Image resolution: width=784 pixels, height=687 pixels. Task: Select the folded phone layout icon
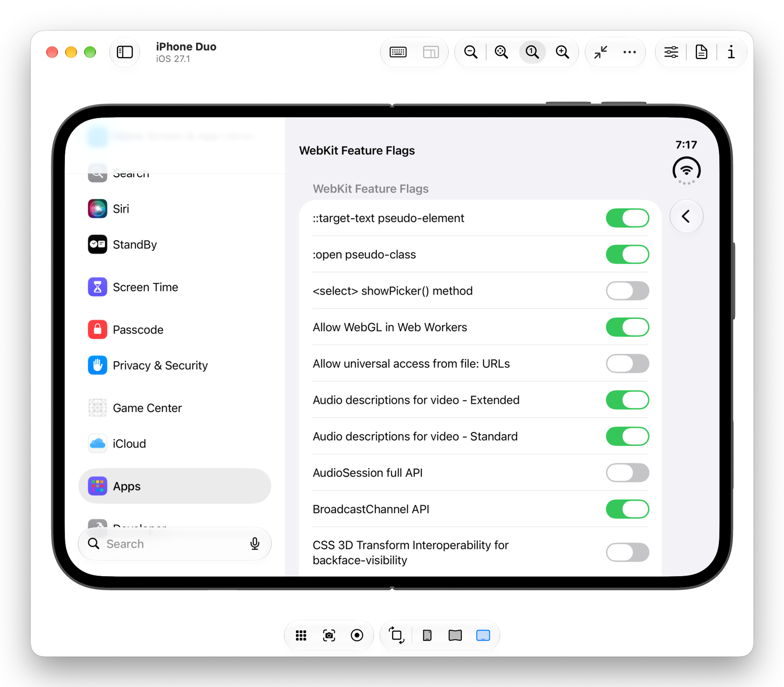pyautogui.click(x=427, y=635)
